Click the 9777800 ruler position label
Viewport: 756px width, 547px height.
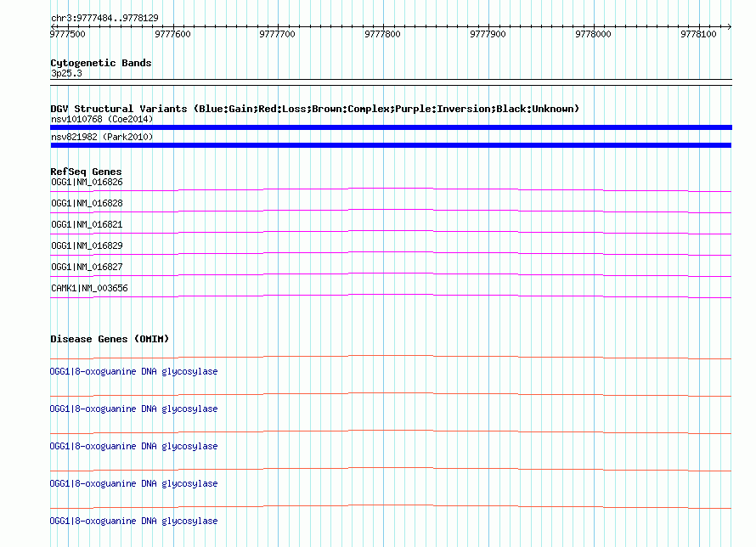[x=382, y=34]
